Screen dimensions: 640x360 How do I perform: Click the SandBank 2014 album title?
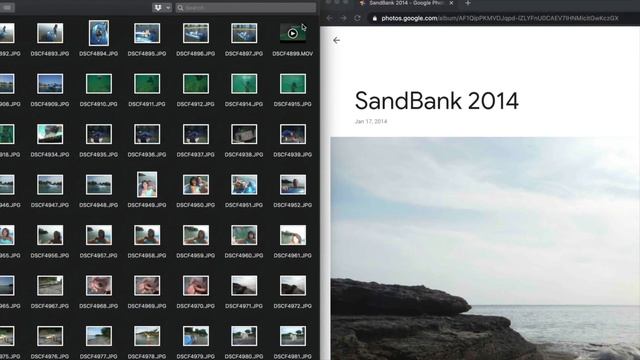[x=437, y=101]
